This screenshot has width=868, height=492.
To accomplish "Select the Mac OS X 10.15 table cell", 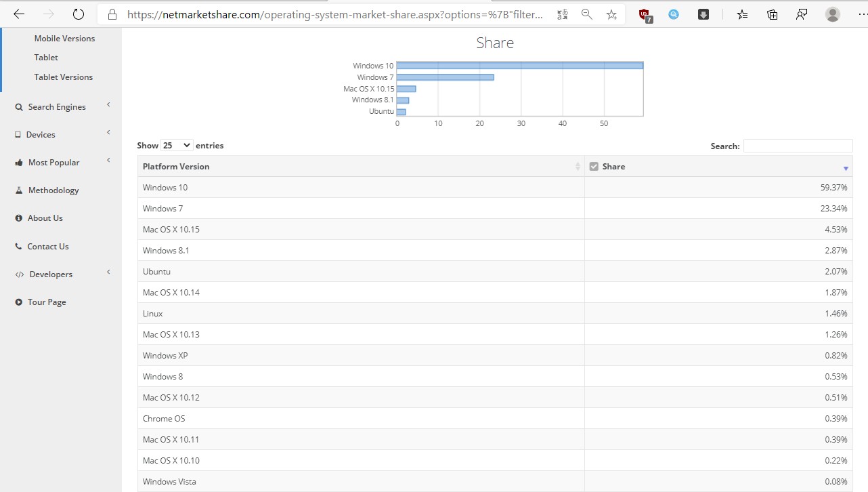I will pyautogui.click(x=361, y=230).
